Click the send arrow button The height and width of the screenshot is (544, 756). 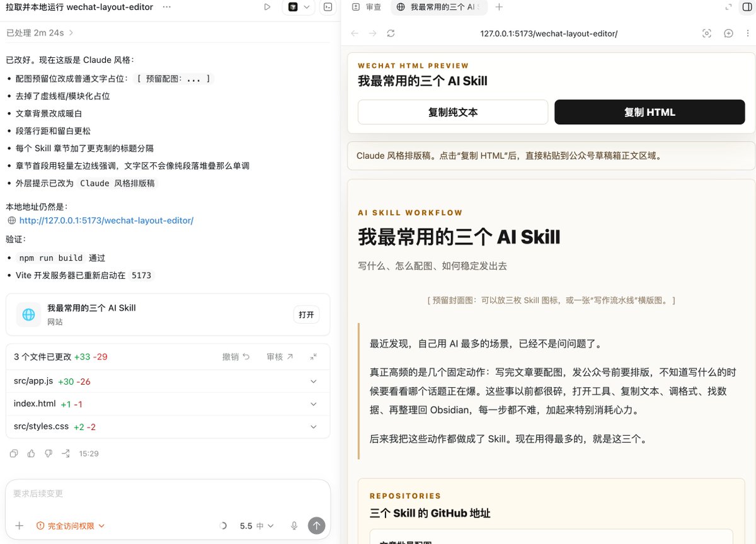[x=316, y=526]
